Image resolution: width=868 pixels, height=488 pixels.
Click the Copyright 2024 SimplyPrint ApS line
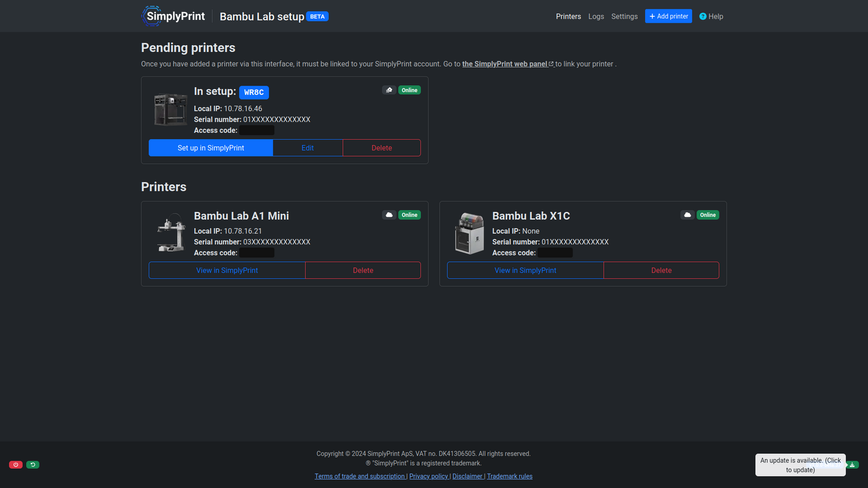point(424,454)
